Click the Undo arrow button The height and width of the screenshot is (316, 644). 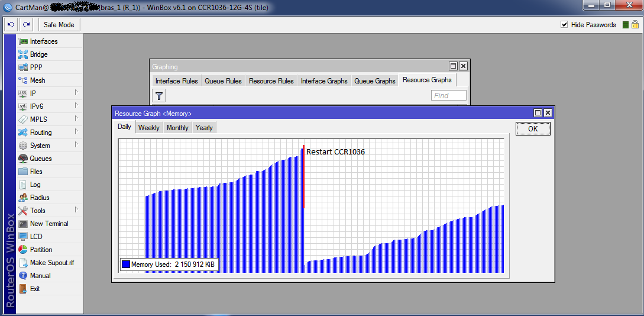tap(11, 25)
